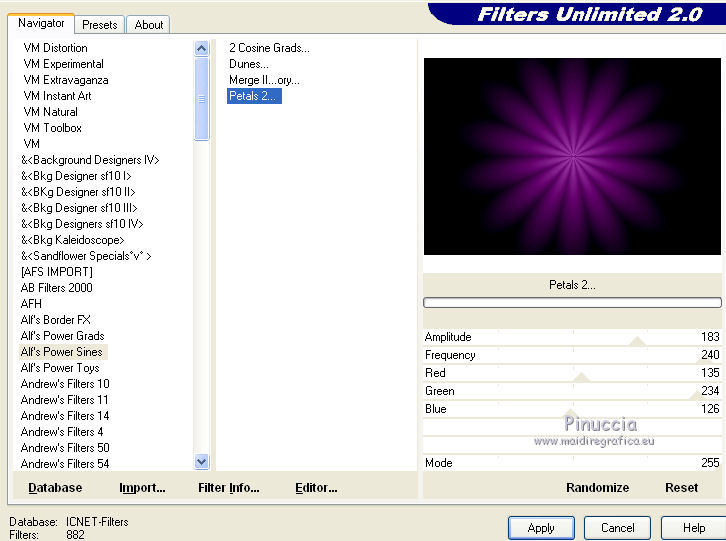This screenshot has height=541, width=726.
Task: Select &<Bkg Kaleidoscope> category
Action: click(x=73, y=239)
